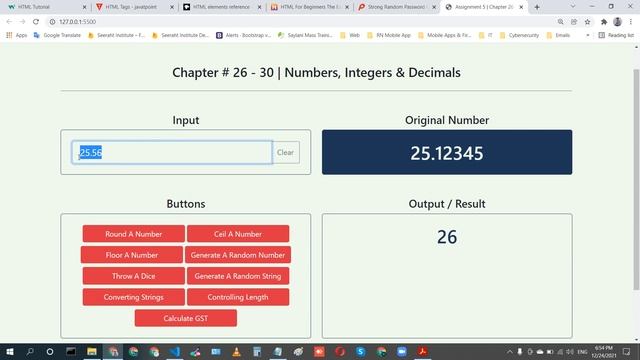Bookmark this page with the star icon
Viewport: 640px width, 360px height.
[x=587, y=22]
